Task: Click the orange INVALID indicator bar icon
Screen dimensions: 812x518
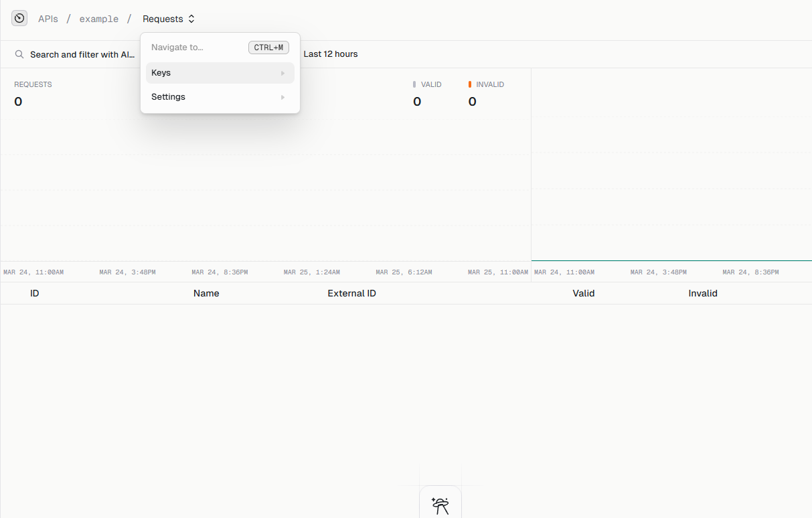Action: (x=470, y=84)
